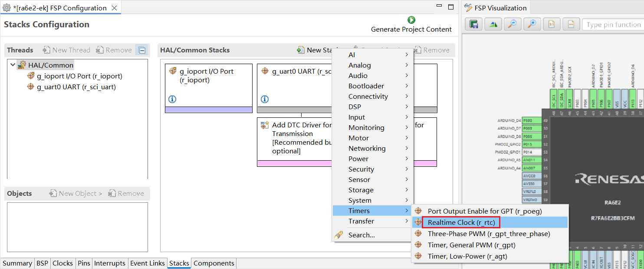Switch to the Pins tab
The height and width of the screenshot is (269, 644).
coord(84,263)
